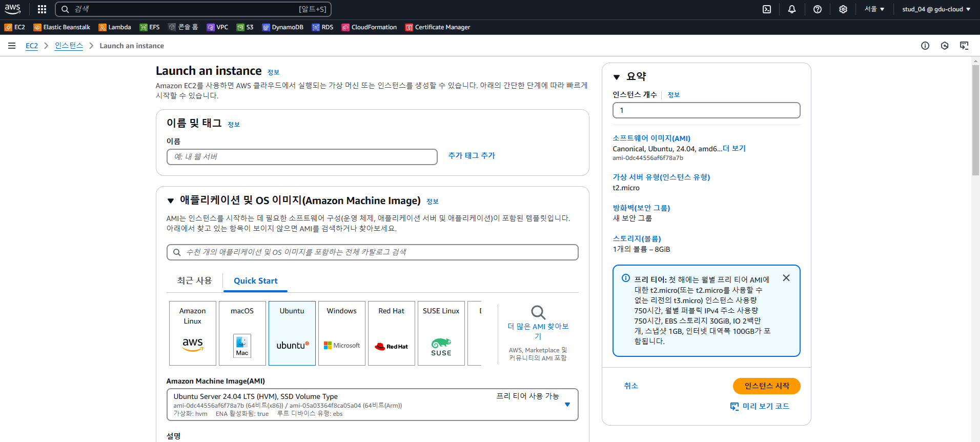The width and height of the screenshot is (980, 442).
Task: Open the 서울 region dropdown
Action: pos(874,9)
